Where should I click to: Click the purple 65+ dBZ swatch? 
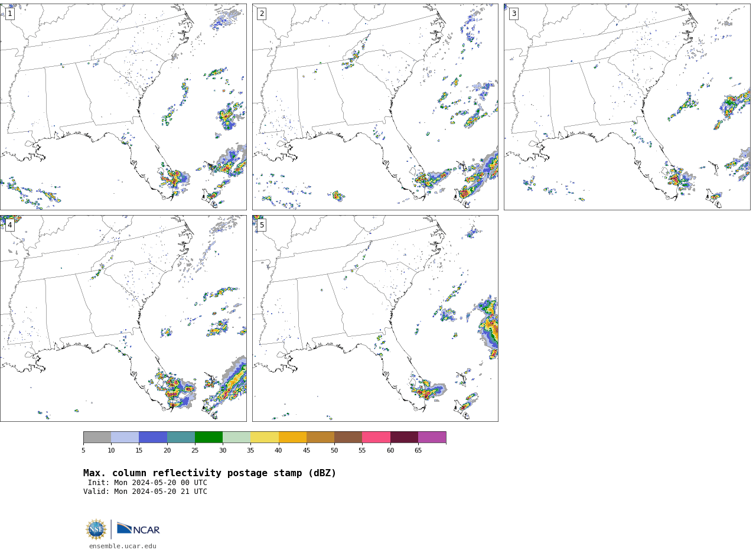click(432, 437)
